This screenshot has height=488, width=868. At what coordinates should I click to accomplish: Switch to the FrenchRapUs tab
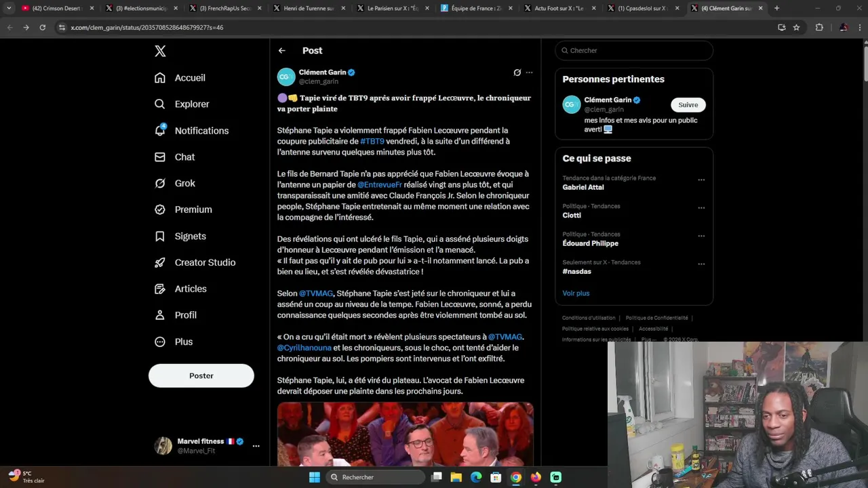point(224,8)
